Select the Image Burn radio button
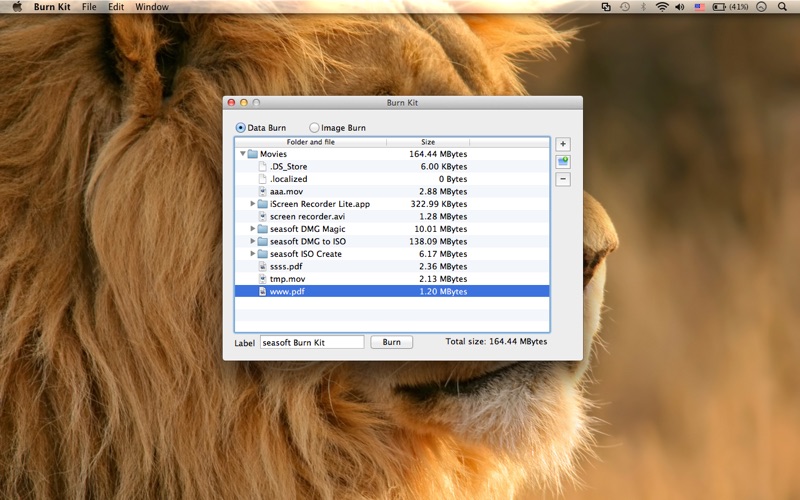The image size is (800, 500). 314,128
